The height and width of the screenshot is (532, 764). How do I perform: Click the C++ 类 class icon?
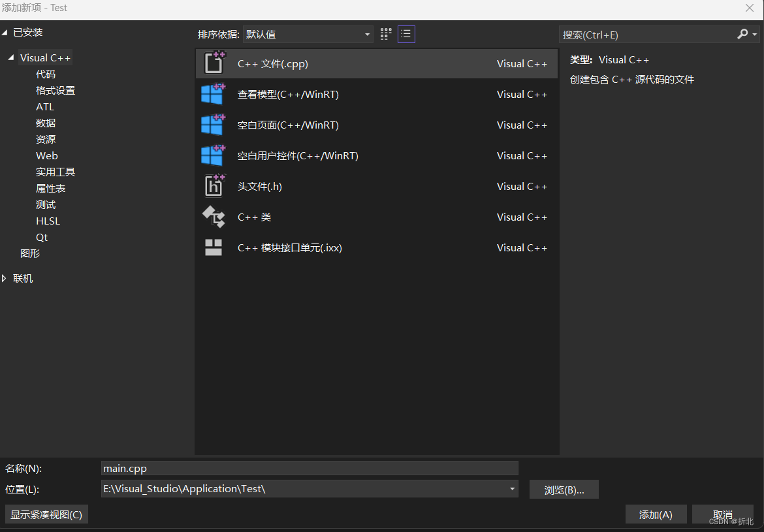[x=214, y=217]
